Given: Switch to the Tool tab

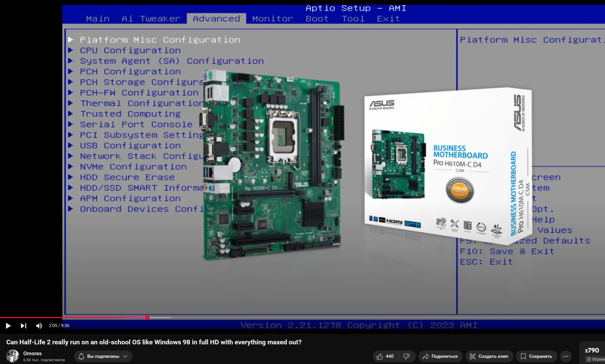Looking at the screenshot, I should tap(353, 19).
